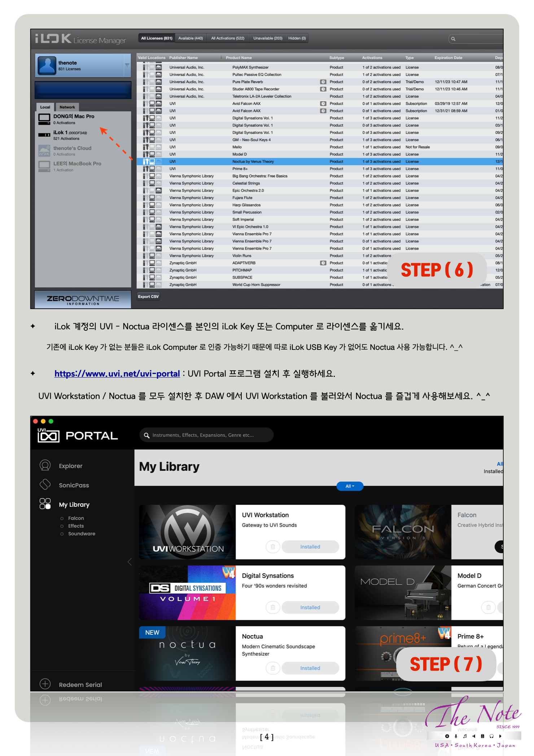Open the UVI Workstation thumbnail
The width and height of the screenshot is (534, 756).
187,532
